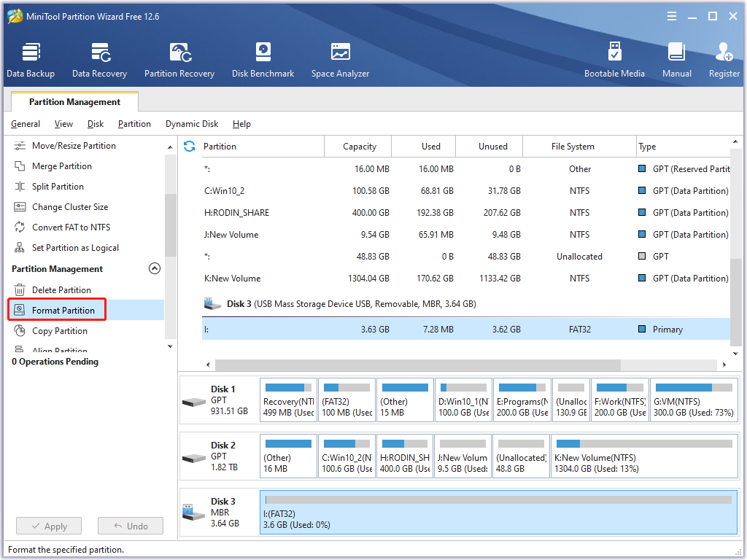Open the View menu

tap(63, 124)
